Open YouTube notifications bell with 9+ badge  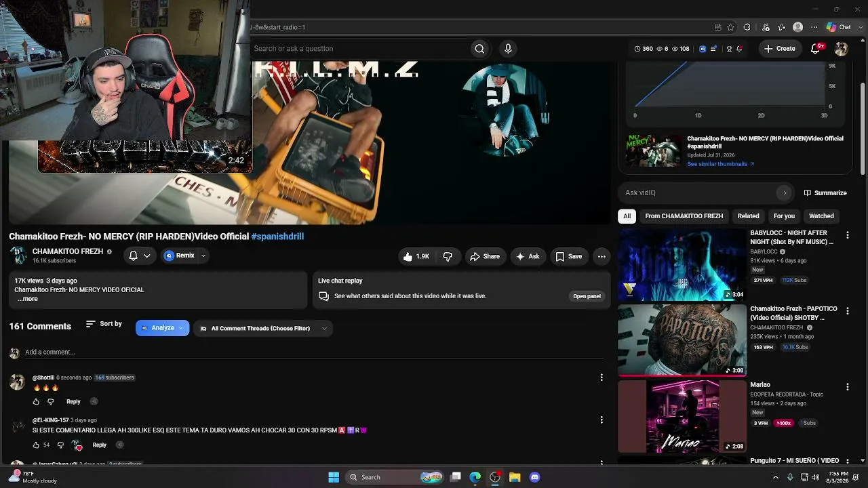tap(816, 48)
